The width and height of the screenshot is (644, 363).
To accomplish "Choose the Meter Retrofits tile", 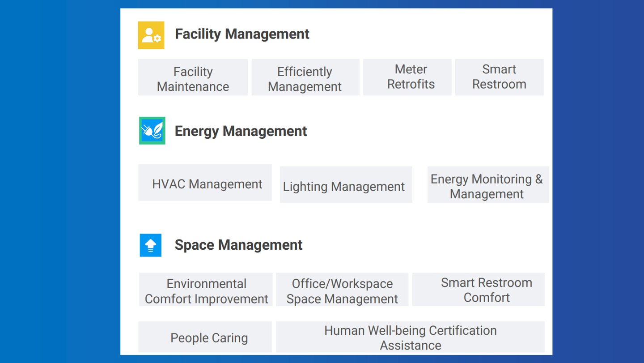I will point(407,77).
